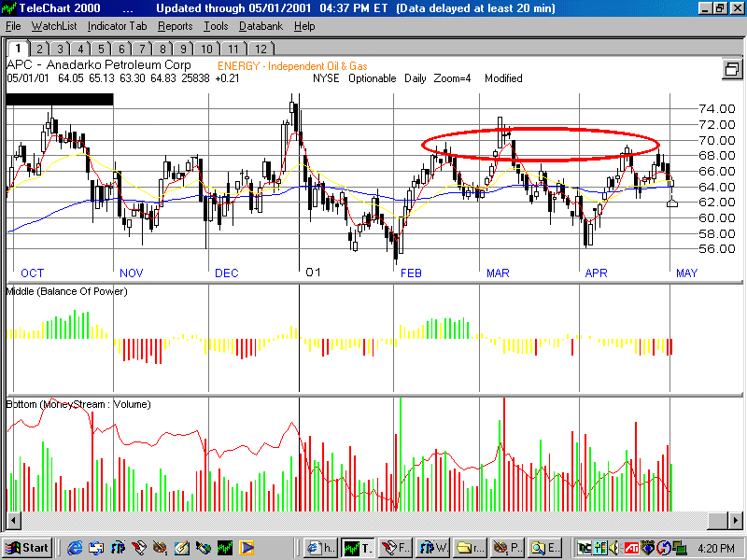Switch to chart tab 4
Screen dimensions: 747x560
[x=80, y=49]
